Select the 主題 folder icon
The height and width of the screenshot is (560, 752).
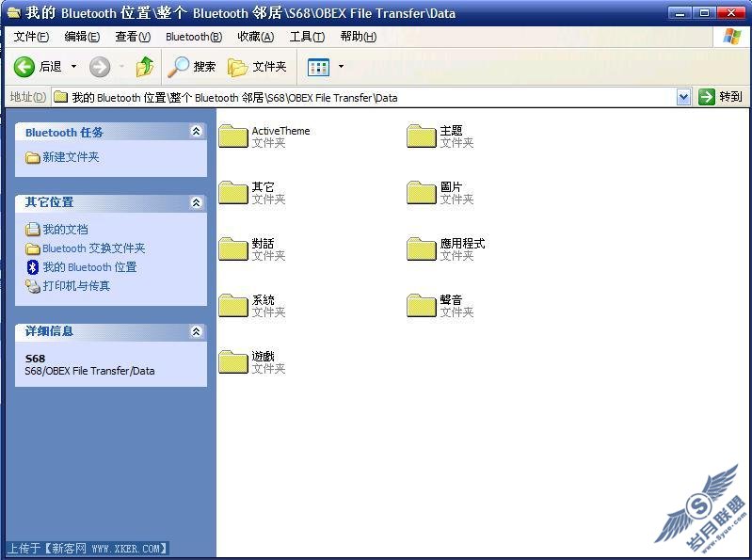tap(421, 136)
